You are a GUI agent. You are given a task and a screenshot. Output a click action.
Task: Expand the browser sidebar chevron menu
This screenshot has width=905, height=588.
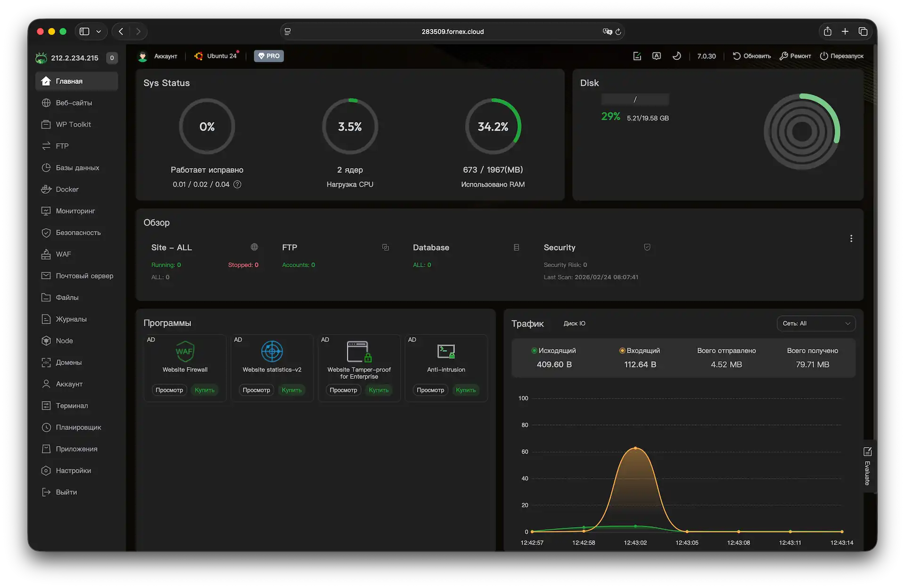[99, 32]
